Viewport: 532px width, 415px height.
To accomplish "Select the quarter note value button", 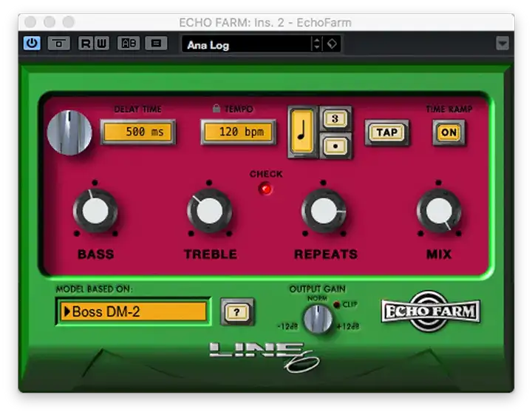I will [302, 132].
